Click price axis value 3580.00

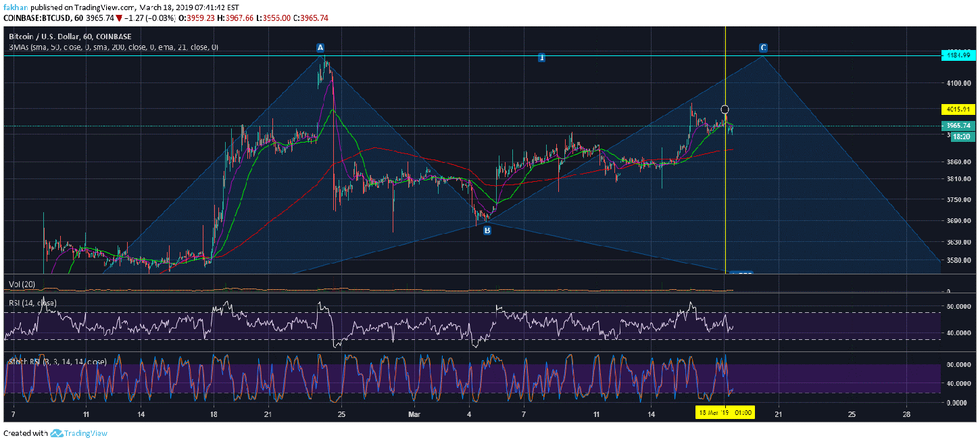click(x=958, y=260)
